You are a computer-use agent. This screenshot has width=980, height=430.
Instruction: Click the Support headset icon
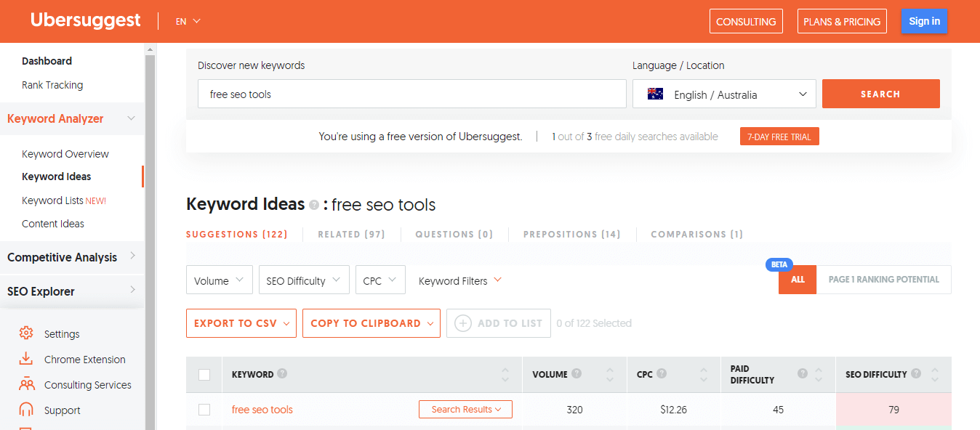point(26,410)
